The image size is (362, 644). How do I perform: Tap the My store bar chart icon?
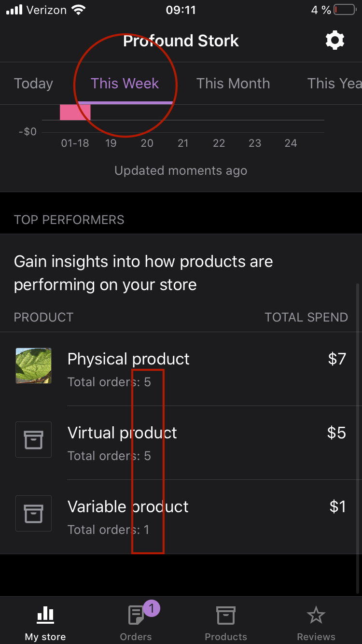tap(46, 615)
